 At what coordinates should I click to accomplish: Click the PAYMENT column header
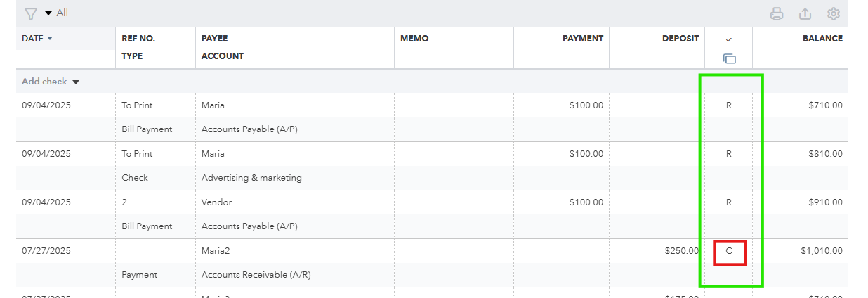[583, 39]
